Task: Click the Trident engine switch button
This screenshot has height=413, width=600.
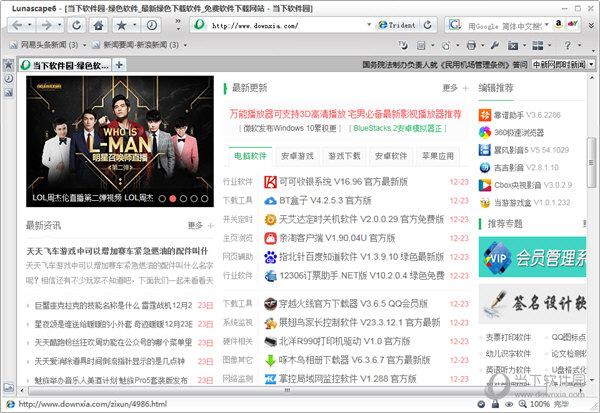Action: (397, 25)
